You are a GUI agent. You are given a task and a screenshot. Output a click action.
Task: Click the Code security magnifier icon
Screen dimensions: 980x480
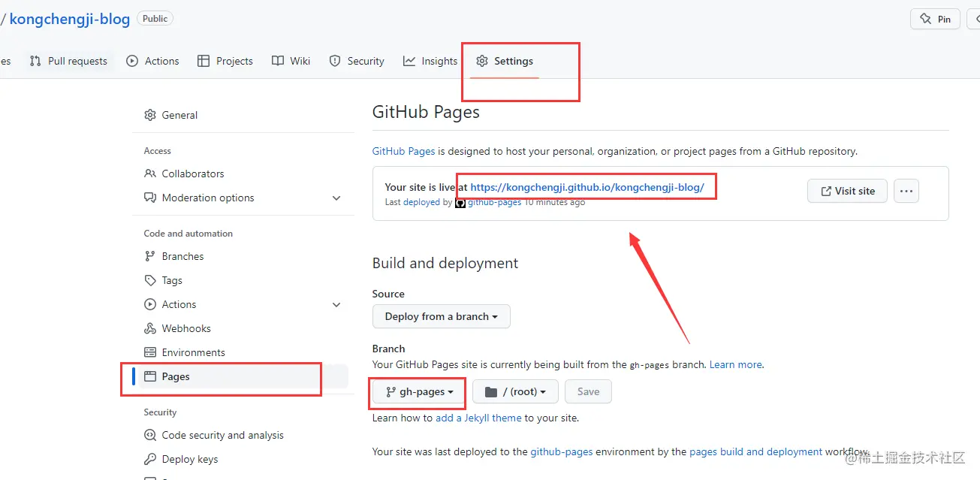point(150,435)
